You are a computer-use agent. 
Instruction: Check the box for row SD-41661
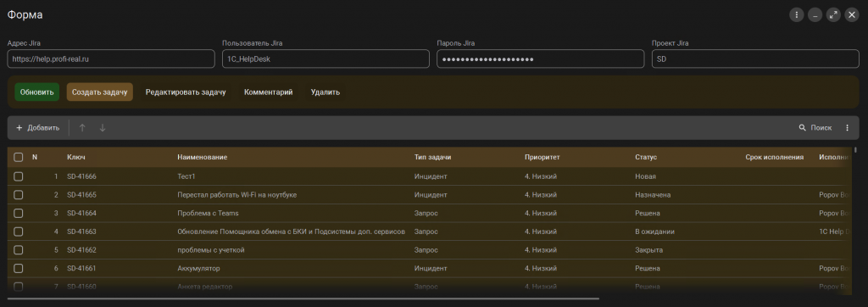click(x=19, y=268)
